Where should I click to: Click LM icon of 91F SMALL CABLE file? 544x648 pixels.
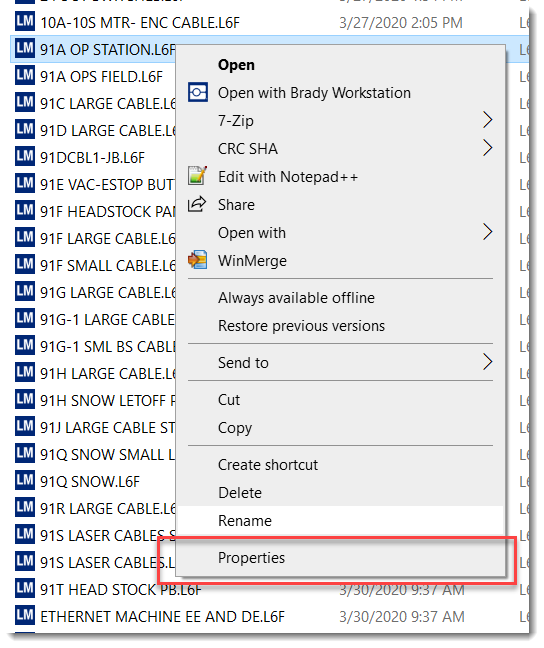pos(24,264)
